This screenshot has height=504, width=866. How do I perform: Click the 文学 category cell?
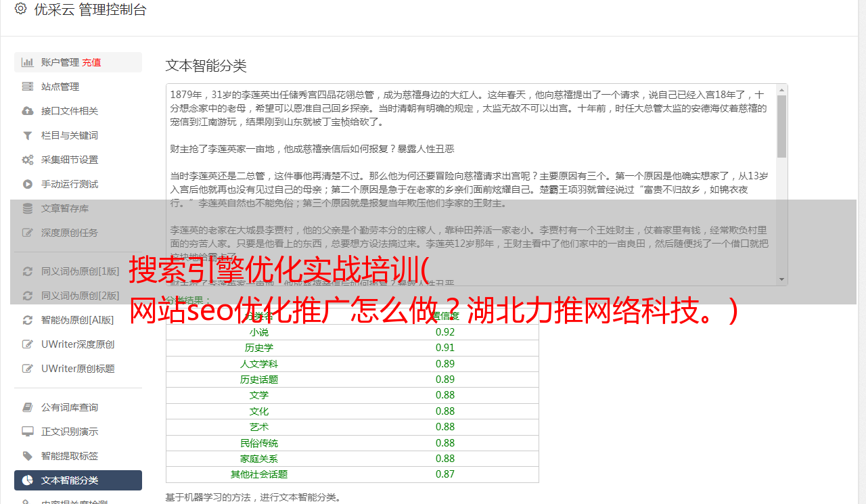click(259, 395)
